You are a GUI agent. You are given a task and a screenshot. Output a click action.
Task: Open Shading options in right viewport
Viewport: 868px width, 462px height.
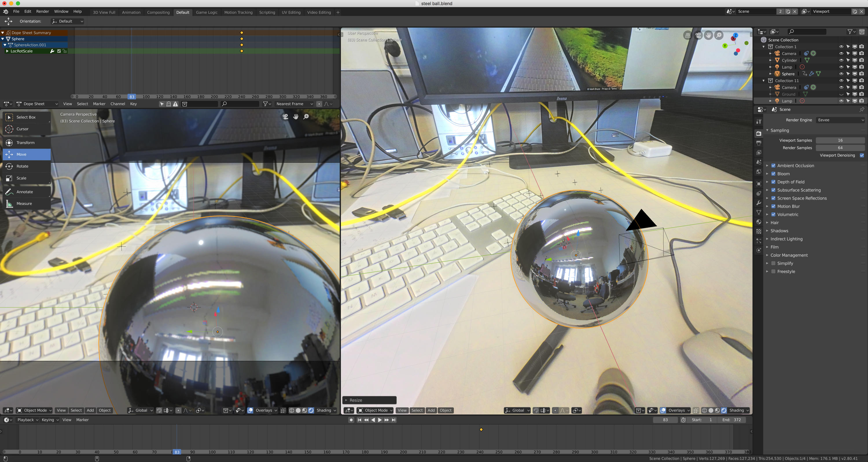click(739, 411)
